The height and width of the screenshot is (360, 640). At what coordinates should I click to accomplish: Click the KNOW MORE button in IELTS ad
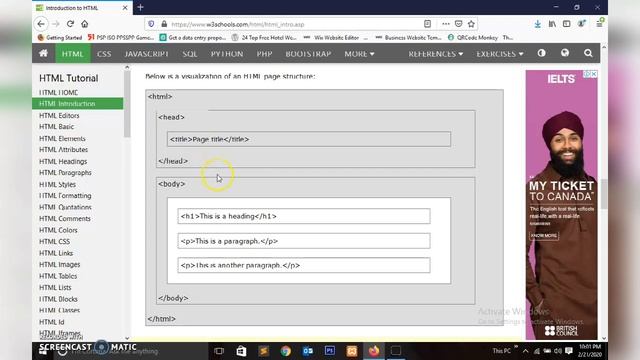(x=544, y=236)
